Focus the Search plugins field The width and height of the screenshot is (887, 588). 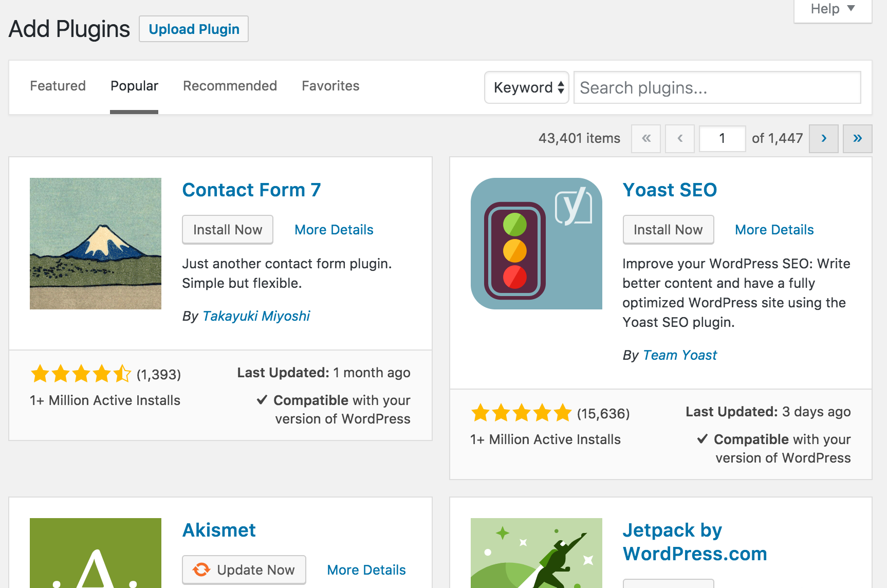[x=717, y=87]
